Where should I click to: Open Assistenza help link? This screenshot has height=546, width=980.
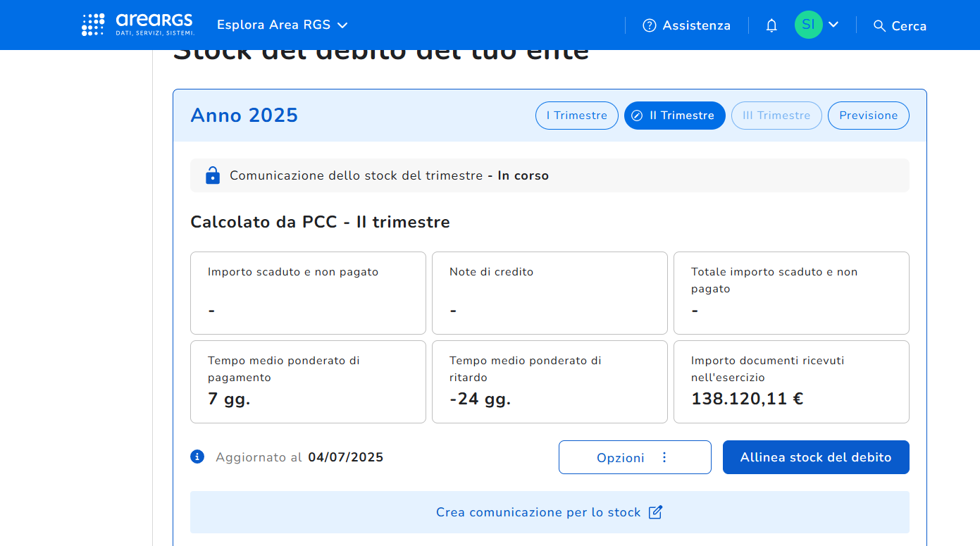pos(695,25)
